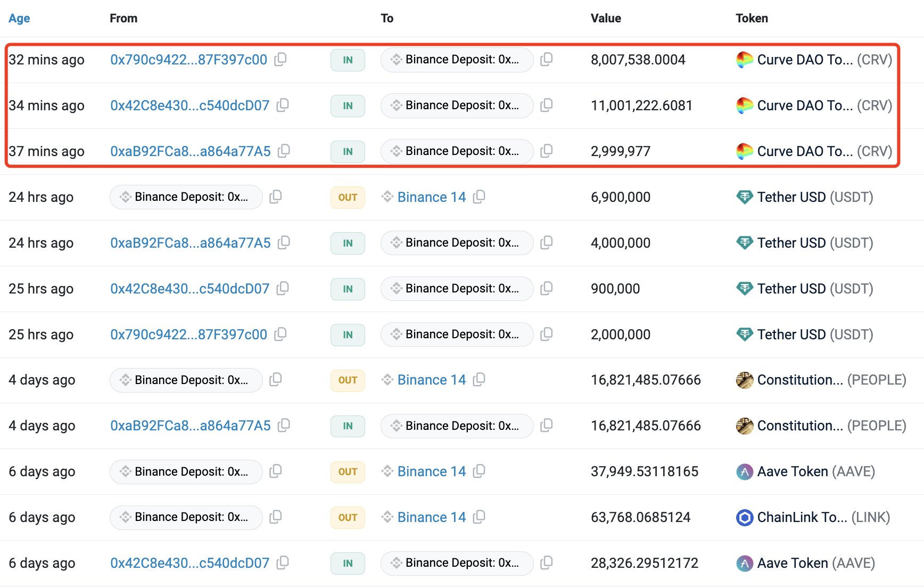This screenshot has width=924, height=587.
Task: Open Tether USD token in 2,000,000 row
Action: click(x=805, y=335)
